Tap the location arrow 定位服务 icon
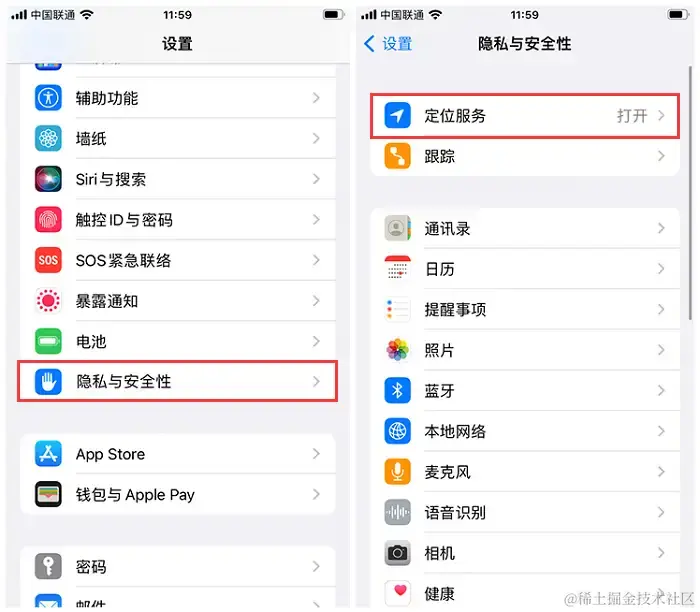Image resolution: width=700 pixels, height=612 pixels. (397, 116)
